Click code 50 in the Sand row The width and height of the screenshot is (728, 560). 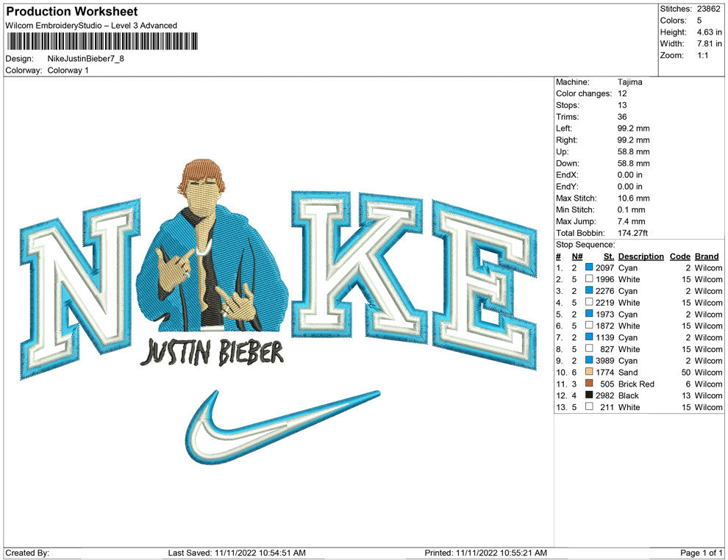(x=686, y=372)
